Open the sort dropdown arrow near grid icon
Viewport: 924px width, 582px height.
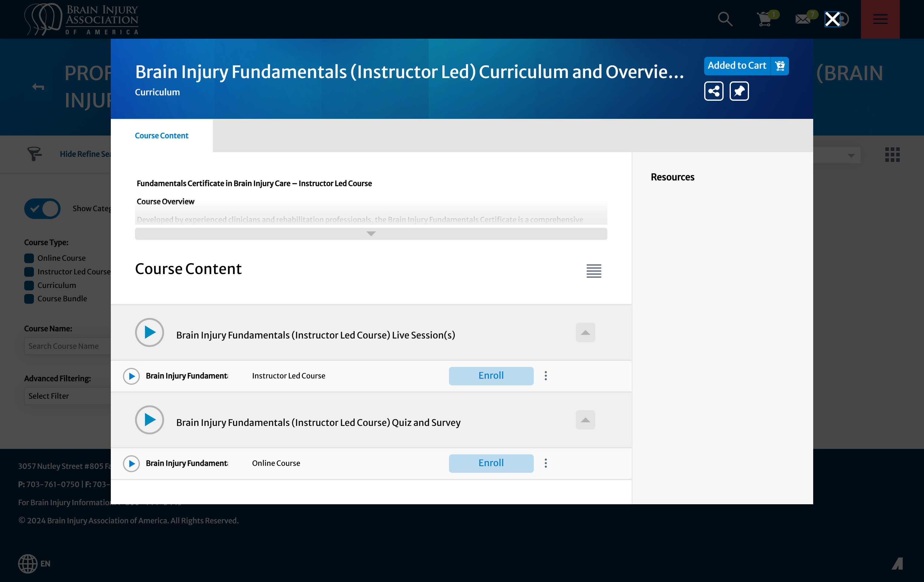(851, 155)
